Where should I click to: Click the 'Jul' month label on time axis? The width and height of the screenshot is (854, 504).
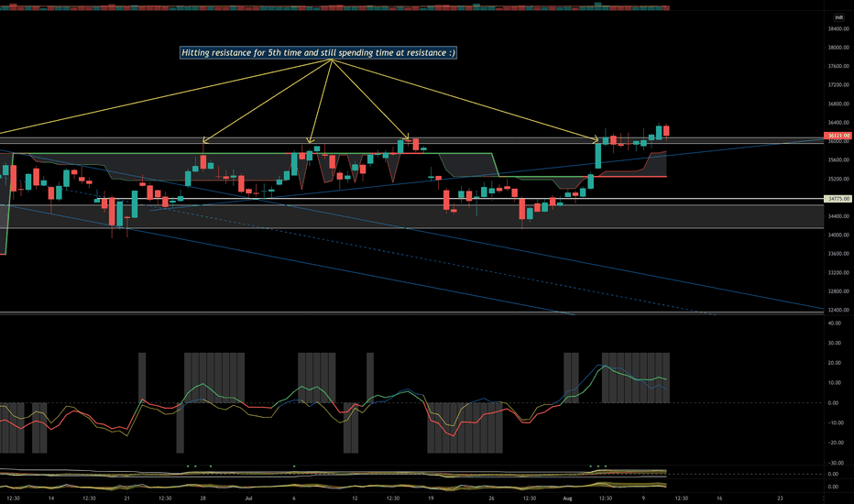pyautogui.click(x=249, y=498)
